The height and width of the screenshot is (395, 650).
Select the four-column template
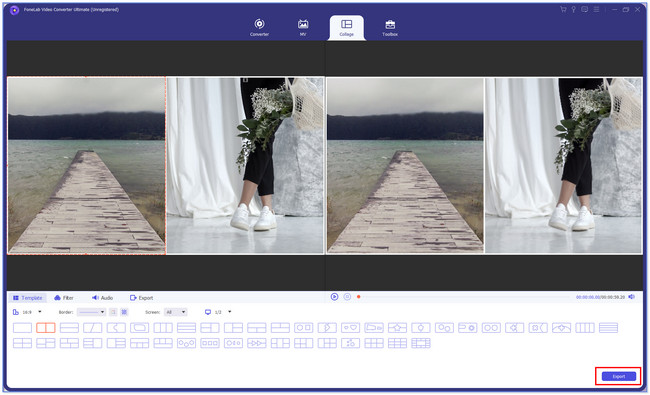(585, 328)
